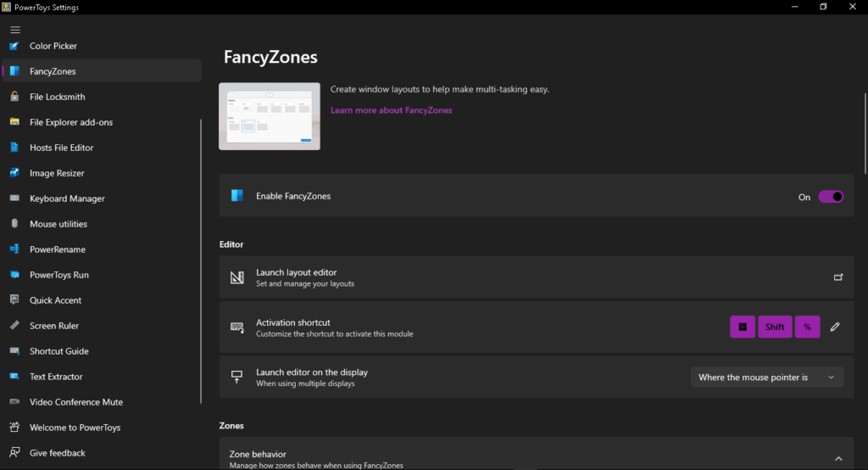This screenshot has height=470, width=868.
Task: Click the Color Picker sidebar icon
Action: click(14, 46)
